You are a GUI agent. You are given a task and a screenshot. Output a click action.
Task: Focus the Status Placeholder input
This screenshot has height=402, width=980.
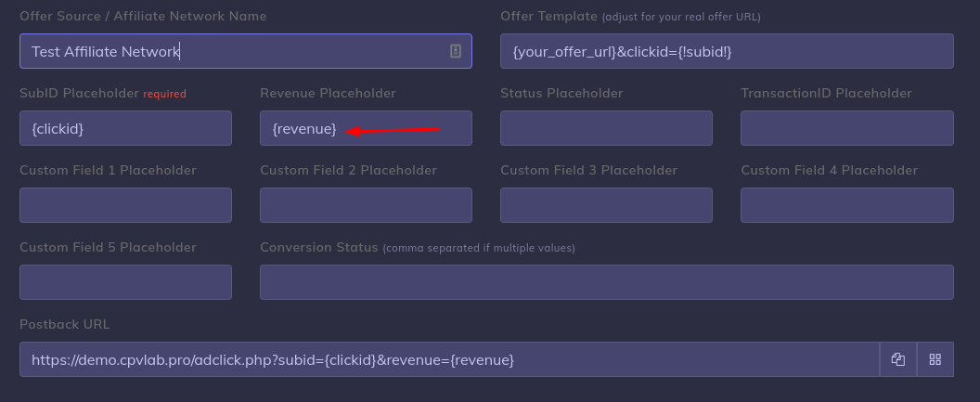coord(606,128)
